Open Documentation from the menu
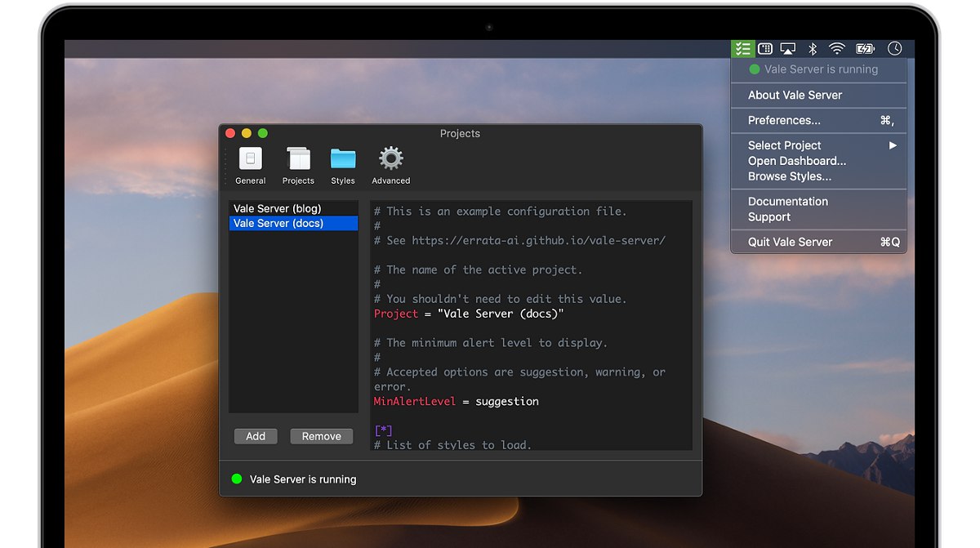The height and width of the screenshot is (548, 980). tap(818, 202)
